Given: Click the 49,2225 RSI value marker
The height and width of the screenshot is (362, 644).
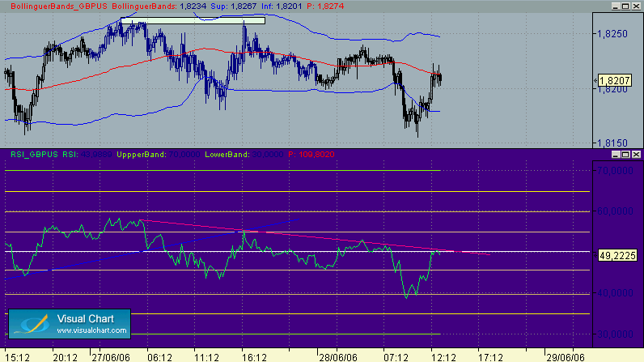Looking at the screenshot, I should click(617, 256).
